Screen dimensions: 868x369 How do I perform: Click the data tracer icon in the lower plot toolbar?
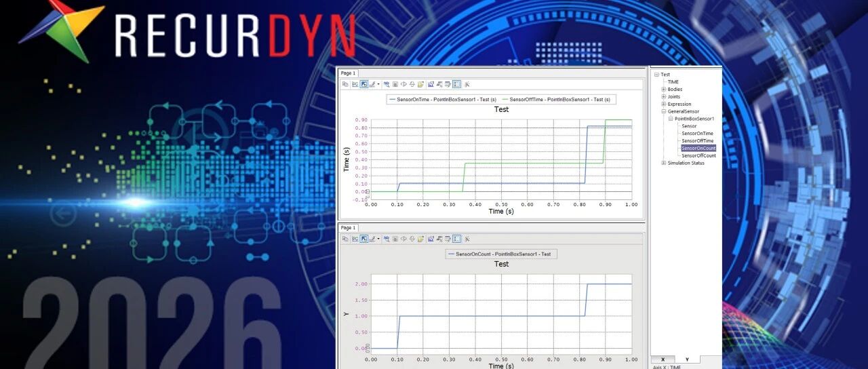439,239
